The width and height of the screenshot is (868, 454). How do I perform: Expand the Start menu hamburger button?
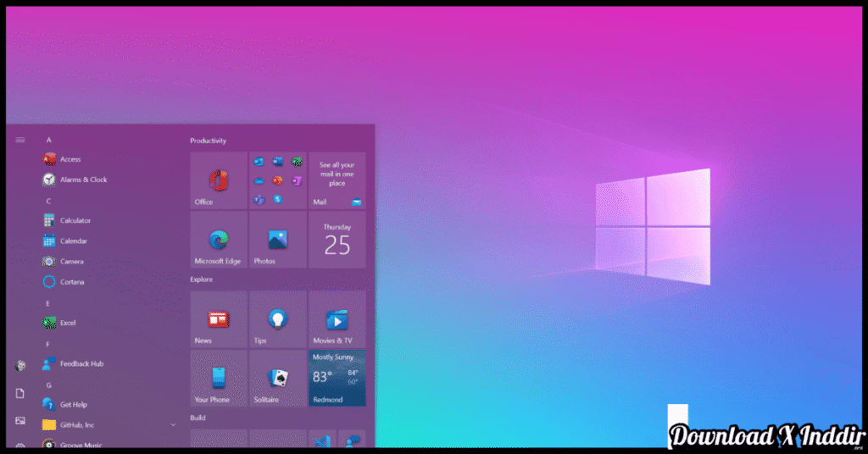(20, 140)
